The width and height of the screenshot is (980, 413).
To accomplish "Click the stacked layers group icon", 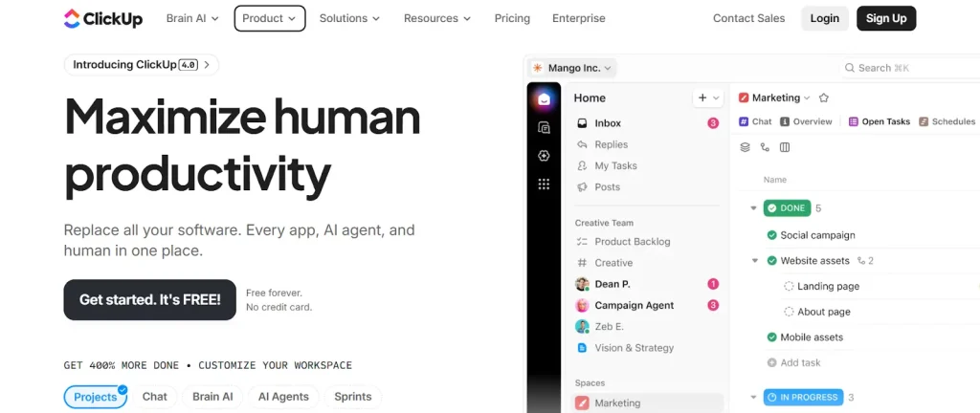I will (745, 147).
